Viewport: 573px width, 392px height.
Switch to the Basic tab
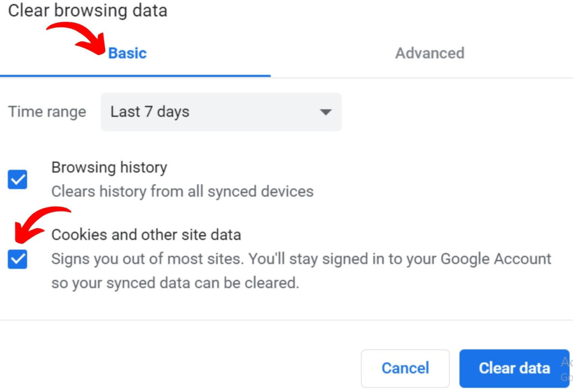point(127,53)
